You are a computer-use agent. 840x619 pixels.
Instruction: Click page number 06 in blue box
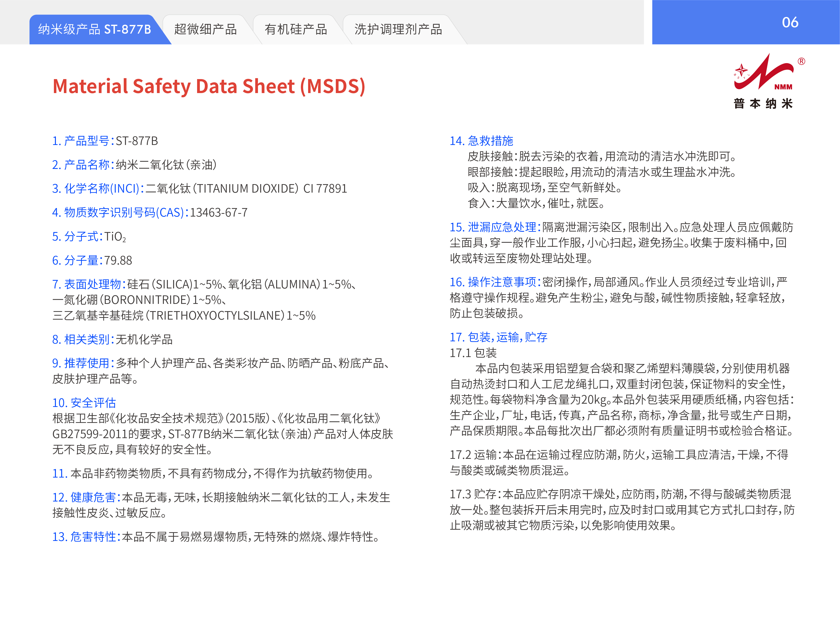tap(790, 22)
